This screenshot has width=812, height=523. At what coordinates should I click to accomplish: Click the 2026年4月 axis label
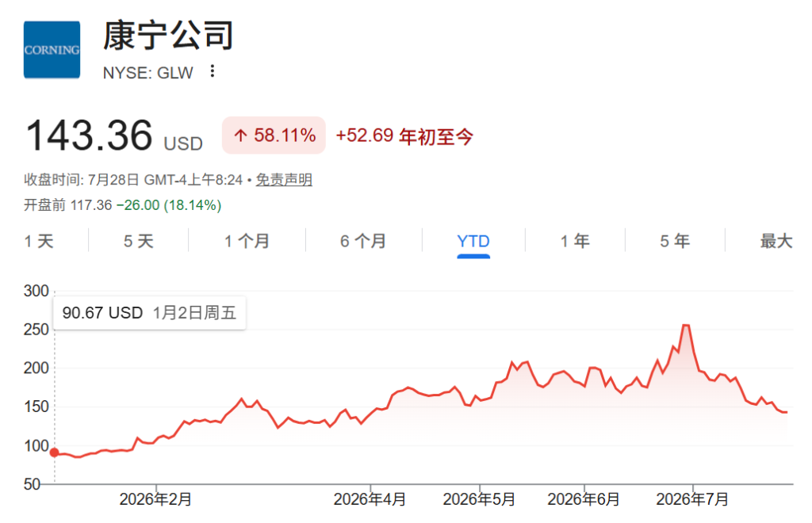[x=370, y=499]
